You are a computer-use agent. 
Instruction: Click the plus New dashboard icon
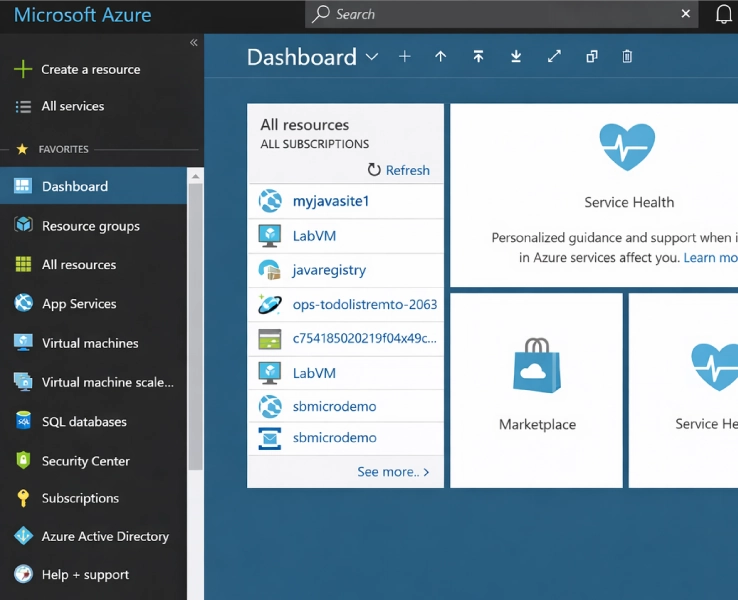click(x=404, y=56)
